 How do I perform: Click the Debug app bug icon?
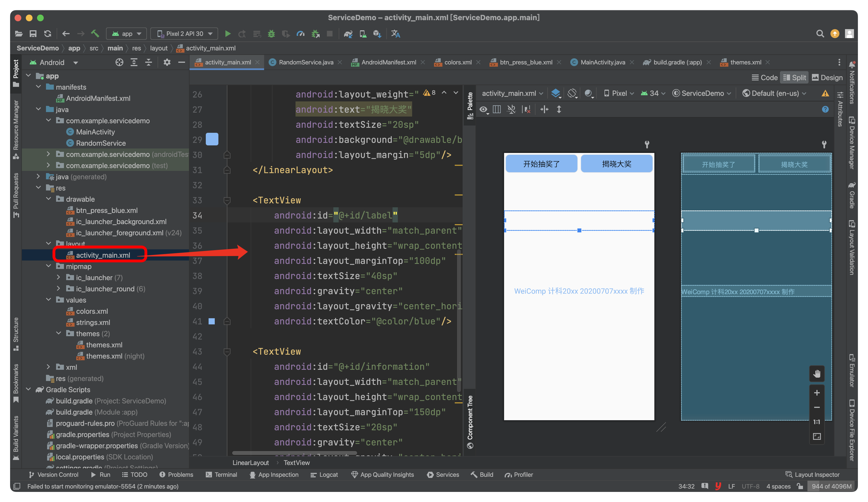click(x=271, y=34)
